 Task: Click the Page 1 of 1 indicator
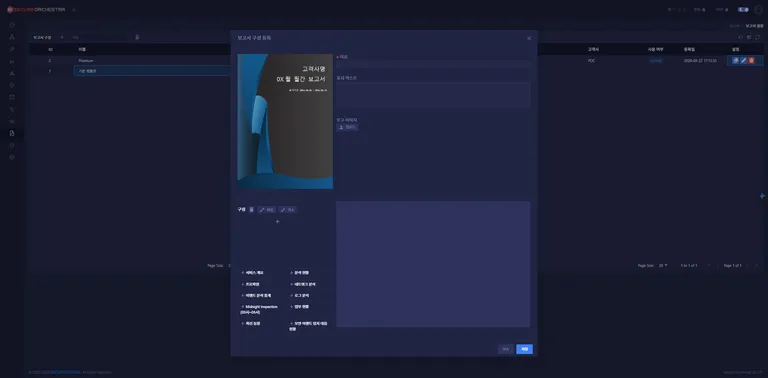(x=733, y=265)
